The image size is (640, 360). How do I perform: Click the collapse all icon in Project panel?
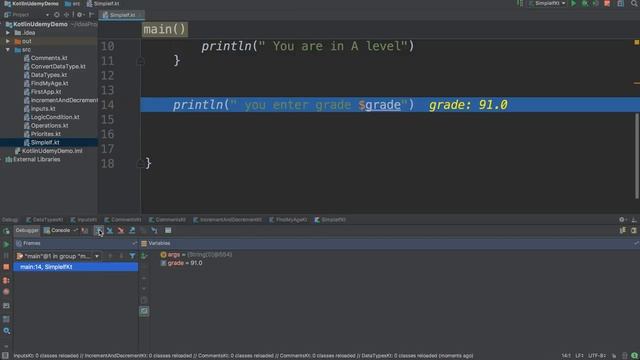point(66,15)
